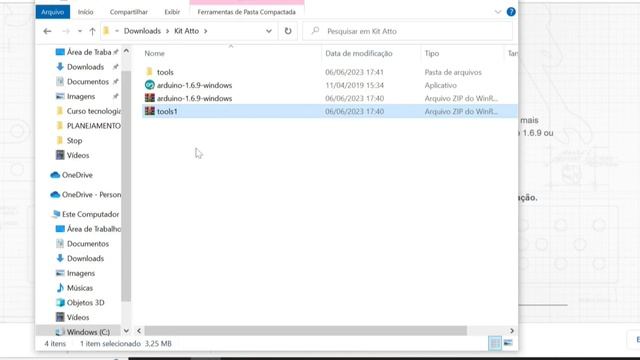Open the Stop folder
Screen dimensions: 640x360
pos(74,140)
